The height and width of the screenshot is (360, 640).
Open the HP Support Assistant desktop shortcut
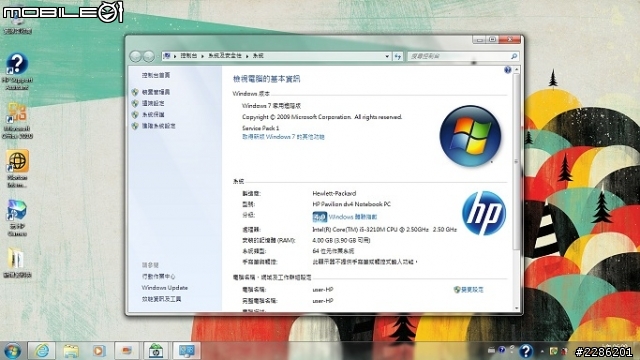point(17,71)
